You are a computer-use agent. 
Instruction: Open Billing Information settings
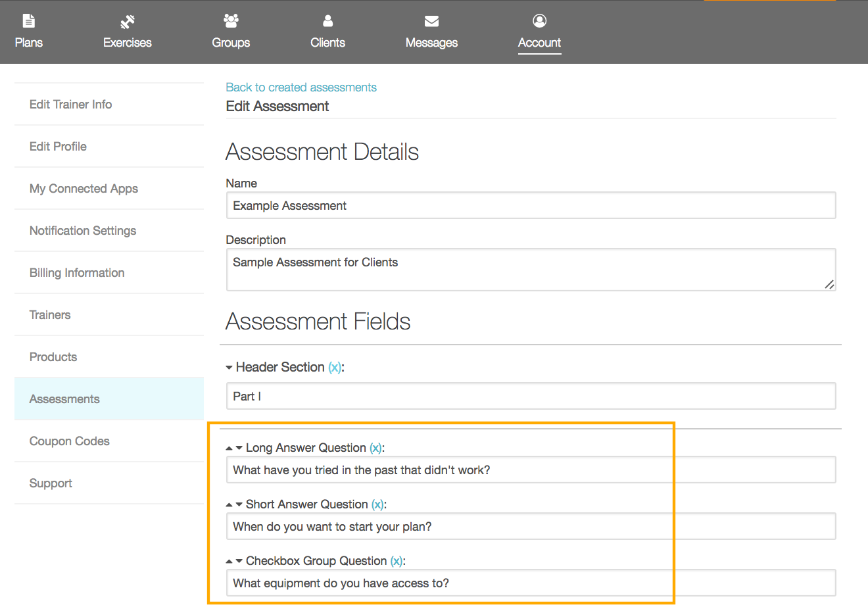coord(76,272)
